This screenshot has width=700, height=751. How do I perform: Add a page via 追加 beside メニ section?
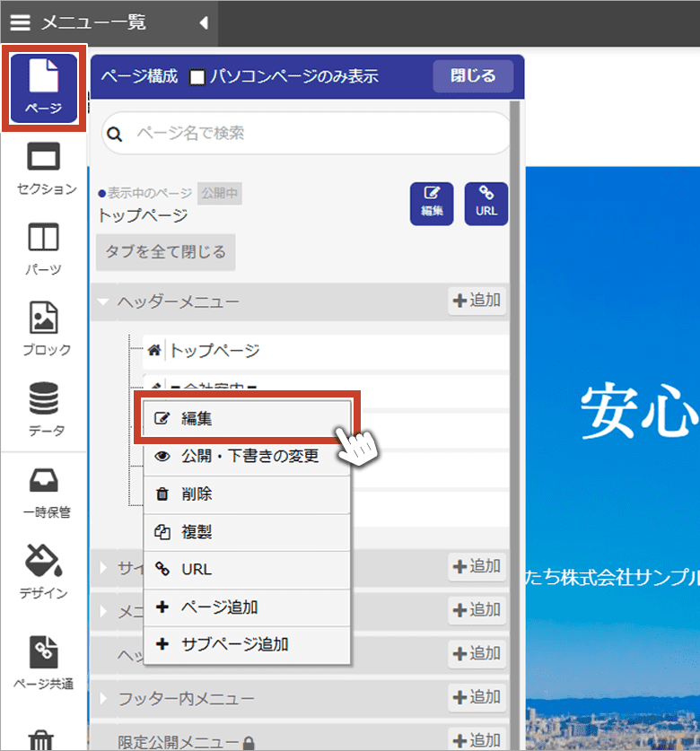477,610
